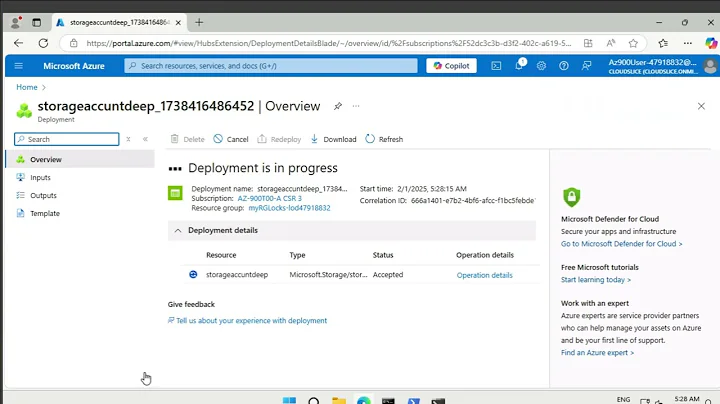Image resolution: width=720 pixels, height=404 pixels.
Task: Click Find an Azure expert link
Action: pyautogui.click(x=597, y=353)
